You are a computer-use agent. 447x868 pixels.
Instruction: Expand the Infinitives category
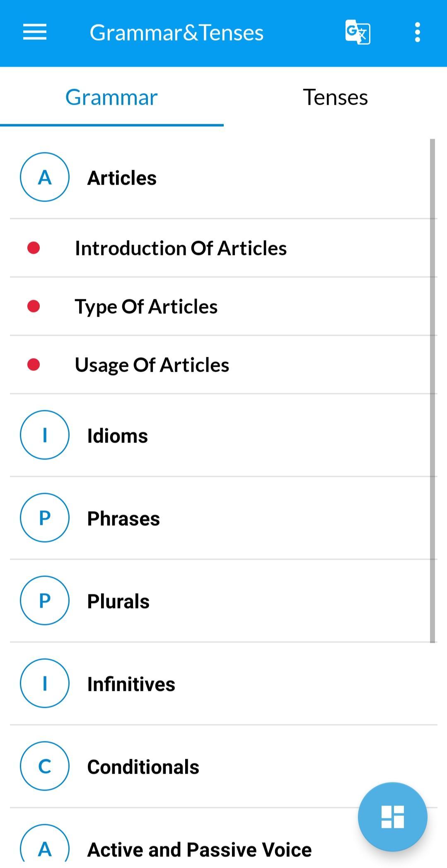223,684
